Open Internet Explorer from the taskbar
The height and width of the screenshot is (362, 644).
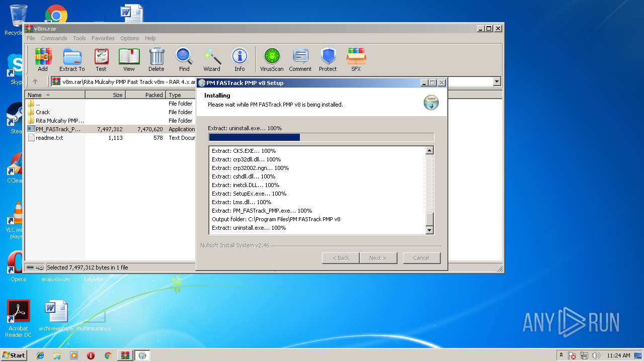pos(40,355)
